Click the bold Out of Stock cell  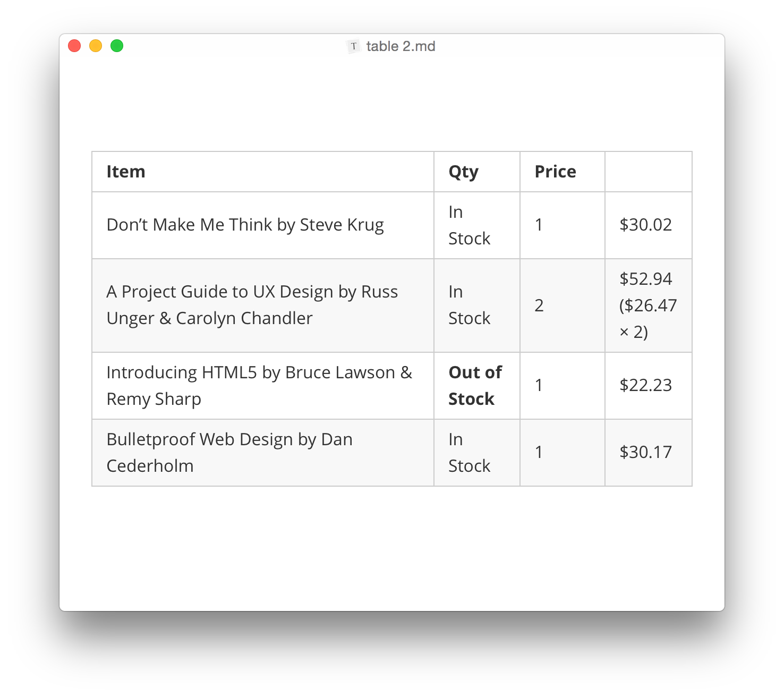pos(475,385)
